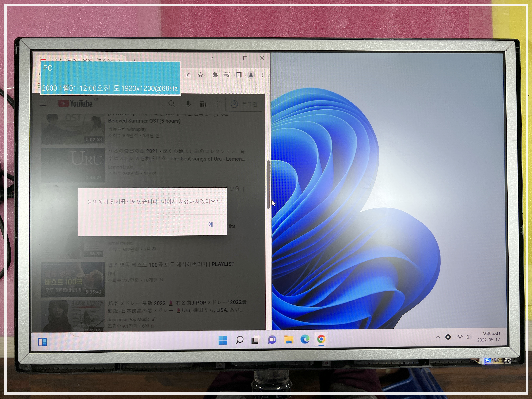532x399 pixels.
Task: Open YouTube hamburger guide menu
Action: [x=43, y=103]
